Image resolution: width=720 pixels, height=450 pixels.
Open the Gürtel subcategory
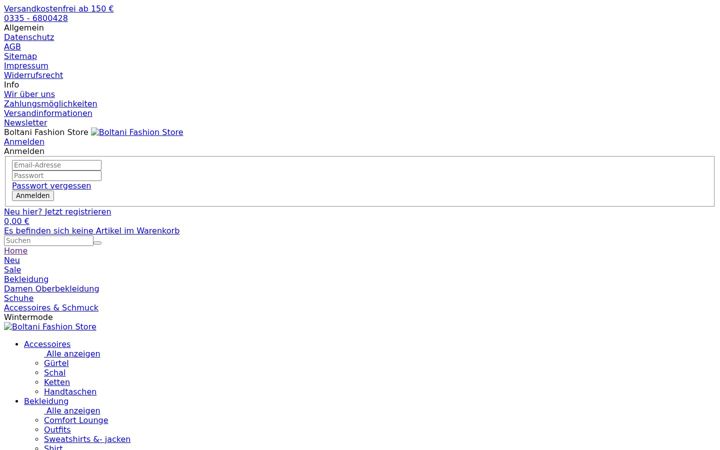tap(56, 363)
